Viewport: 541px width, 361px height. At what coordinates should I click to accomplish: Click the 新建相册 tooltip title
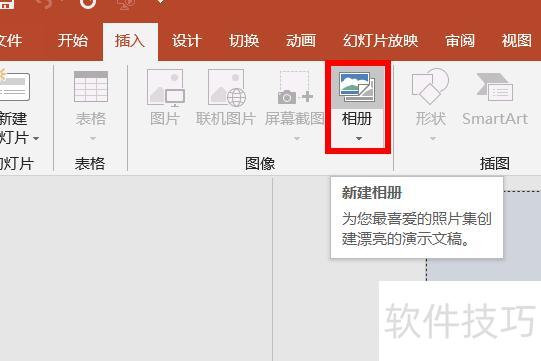click(x=372, y=193)
